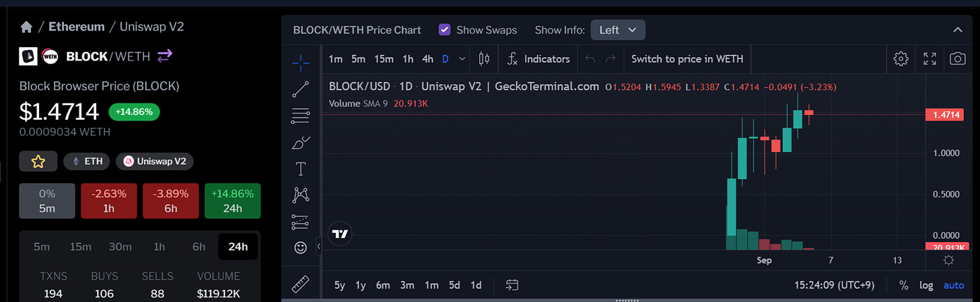
Task: Open the go-to-date calendar icon
Action: [x=512, y=285]
